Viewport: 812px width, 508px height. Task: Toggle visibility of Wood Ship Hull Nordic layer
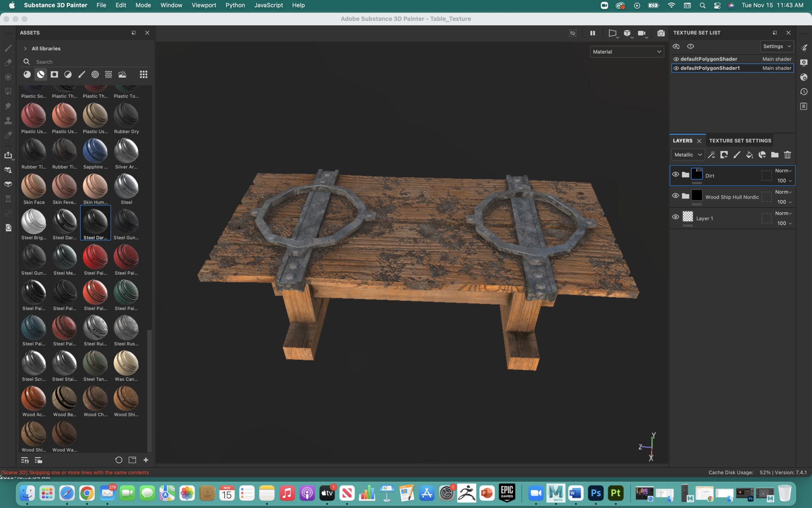675,196
